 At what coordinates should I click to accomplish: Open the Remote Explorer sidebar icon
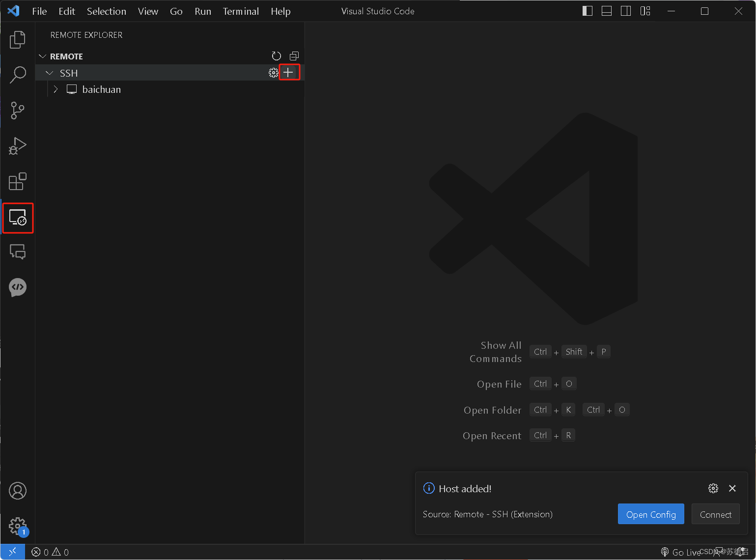coord(18,218)
